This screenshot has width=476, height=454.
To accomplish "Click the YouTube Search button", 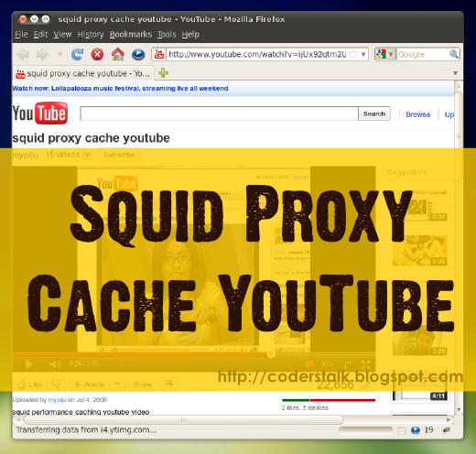I will [374, 113].
